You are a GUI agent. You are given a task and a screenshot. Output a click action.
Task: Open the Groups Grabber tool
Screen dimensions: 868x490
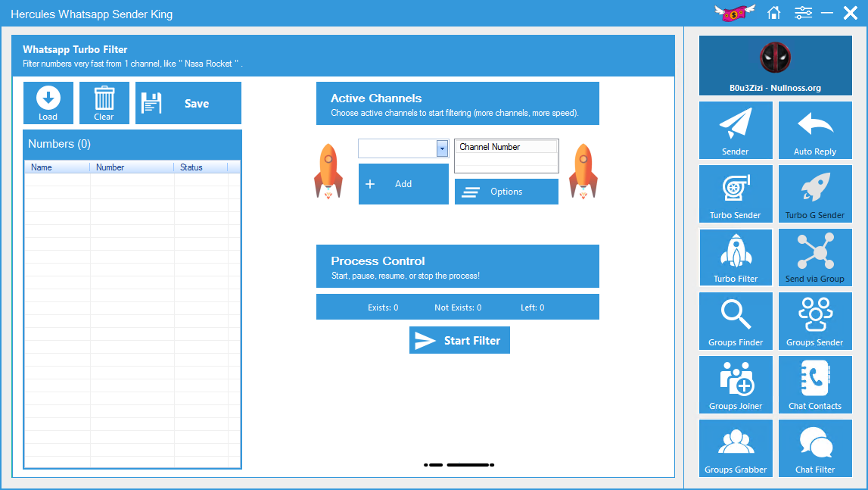(736, 448)
